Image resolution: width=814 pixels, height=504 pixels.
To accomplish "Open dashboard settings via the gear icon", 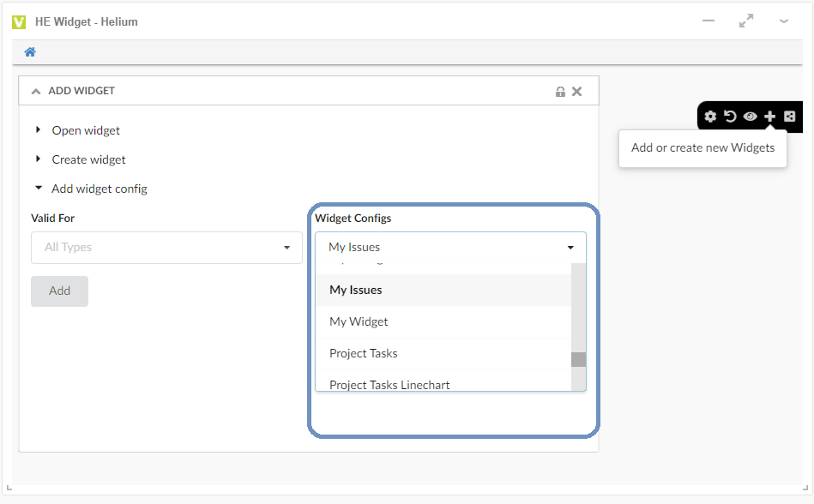I will 710,117.
